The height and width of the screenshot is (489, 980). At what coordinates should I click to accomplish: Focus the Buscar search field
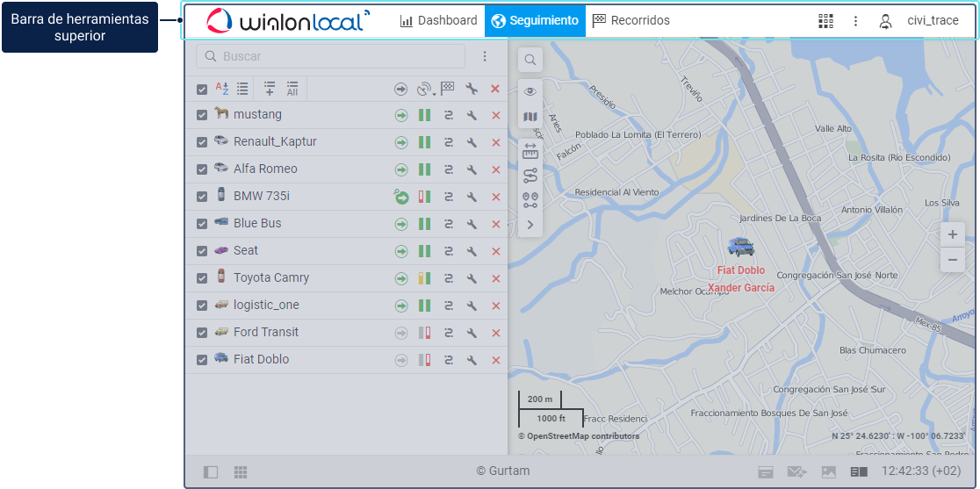tap(331, 56)
